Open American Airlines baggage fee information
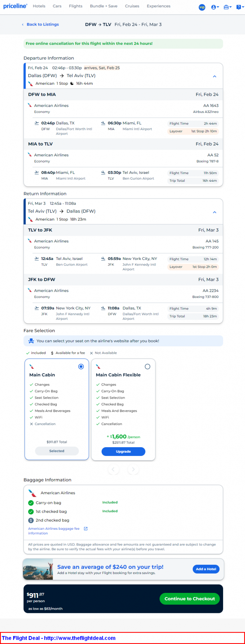 [54, 531]
